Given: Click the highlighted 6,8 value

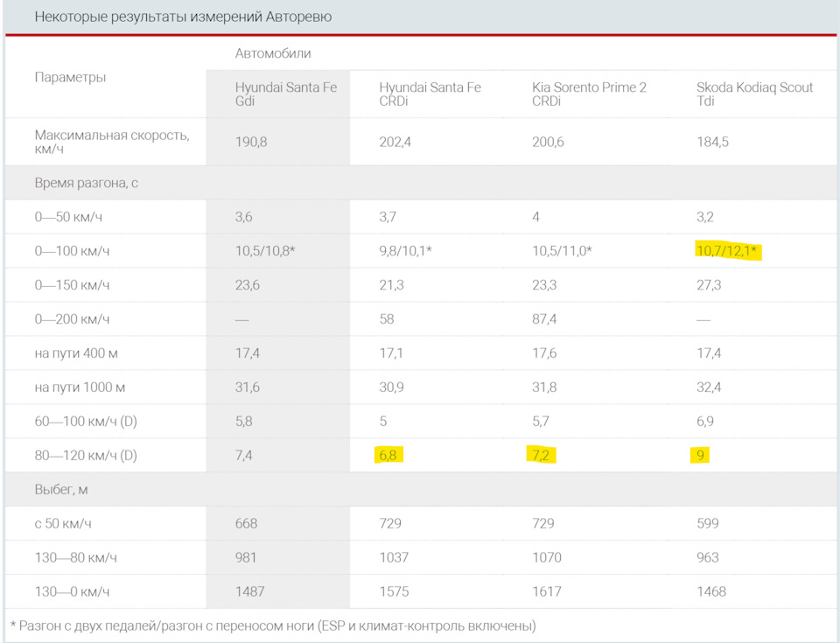Looking at the screenshot, I should 388,456.
